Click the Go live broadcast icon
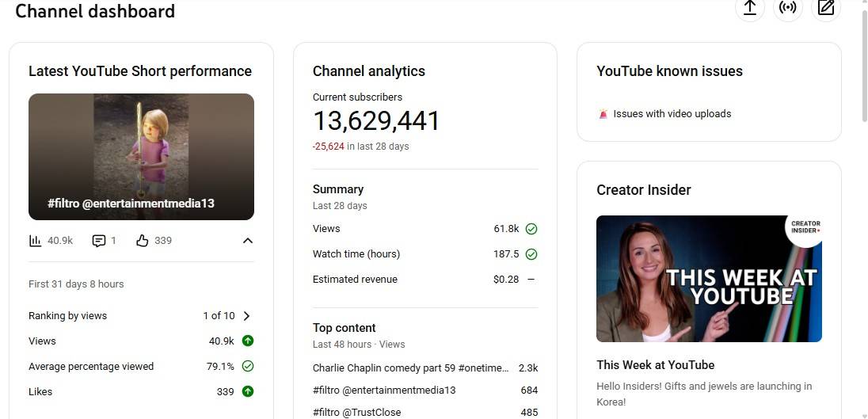The width and height of the screenshot is (868, 419). [787, 8]
